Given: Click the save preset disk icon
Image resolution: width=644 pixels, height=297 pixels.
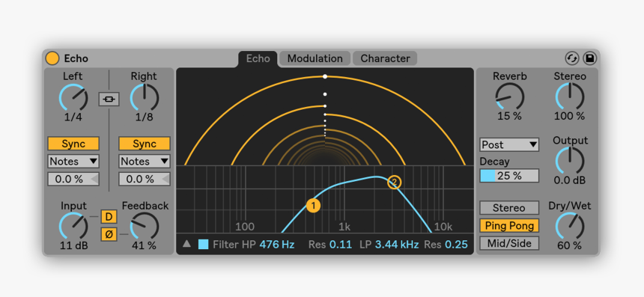Looking at the screenshot, I should click(590, 58).
